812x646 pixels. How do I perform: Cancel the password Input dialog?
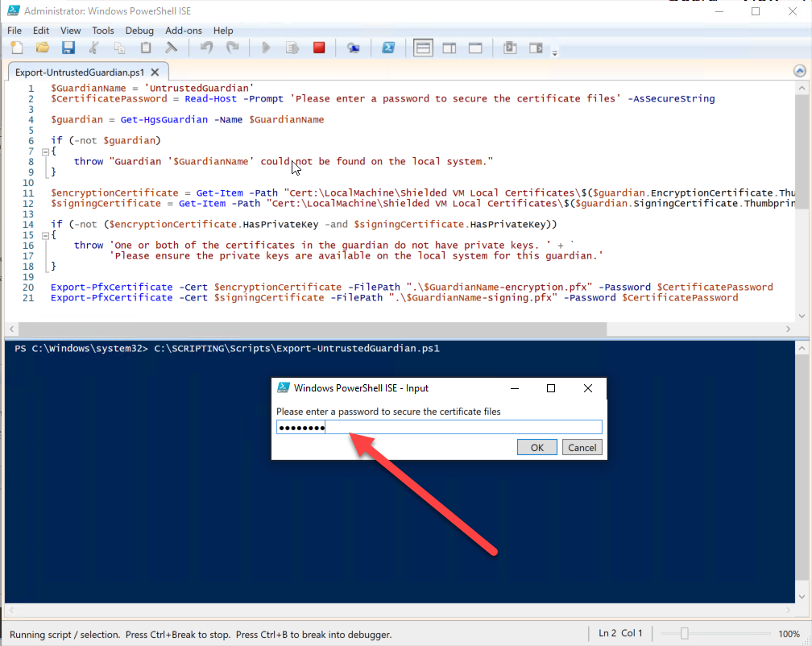[582, 448]
